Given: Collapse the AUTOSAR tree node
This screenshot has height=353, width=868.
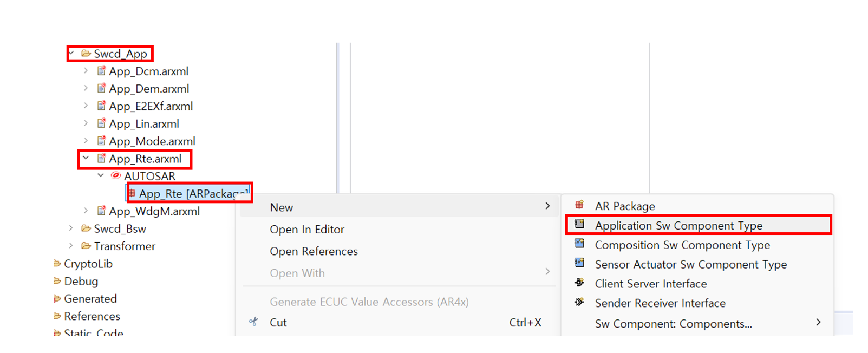Looking at the screenshot, I should 101,175.
